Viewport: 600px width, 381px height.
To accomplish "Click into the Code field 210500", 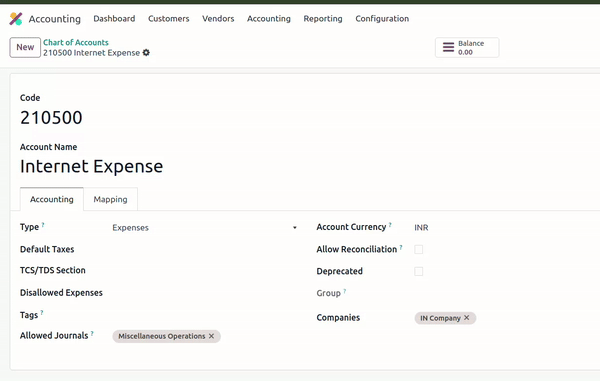I will click(x=51, y=117).
